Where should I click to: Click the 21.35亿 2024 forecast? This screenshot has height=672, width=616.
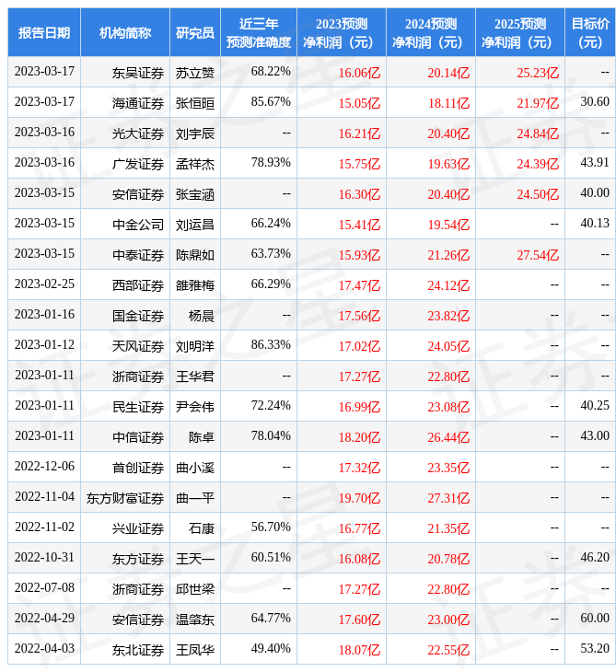point(448,529)
